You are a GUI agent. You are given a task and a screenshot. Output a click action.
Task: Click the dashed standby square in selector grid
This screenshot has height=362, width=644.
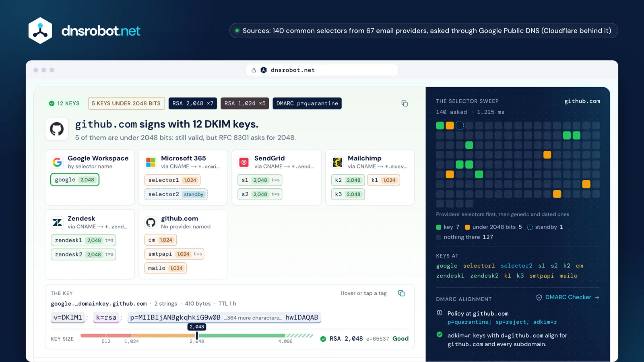click(x=460, y=125)
